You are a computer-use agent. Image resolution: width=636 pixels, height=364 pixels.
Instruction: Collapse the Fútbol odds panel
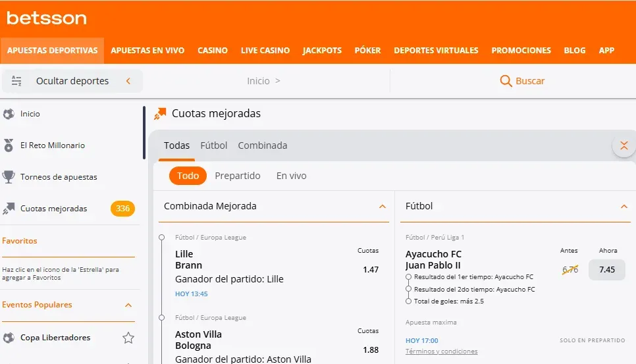point(624,206)
